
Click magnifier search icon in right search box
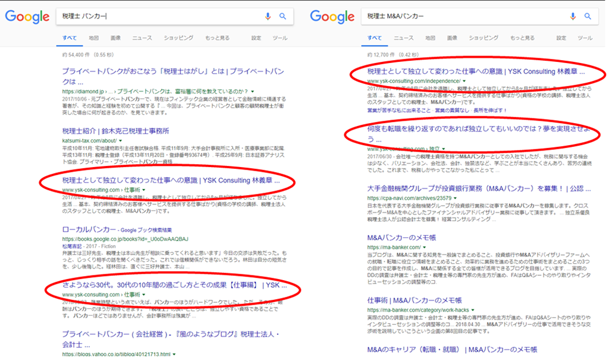tap(588, 16)
